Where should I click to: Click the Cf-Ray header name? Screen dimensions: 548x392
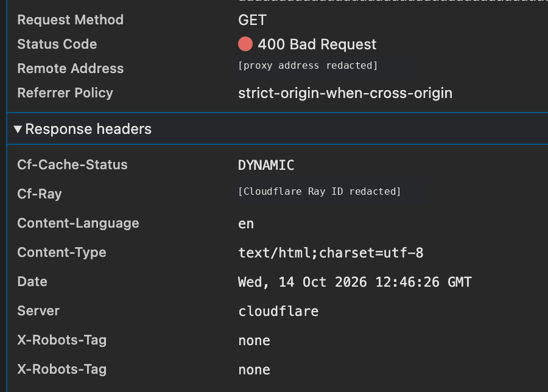40,194
